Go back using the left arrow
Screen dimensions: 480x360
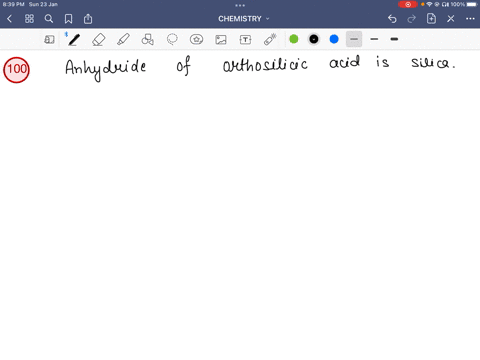[x=9, y=19]
